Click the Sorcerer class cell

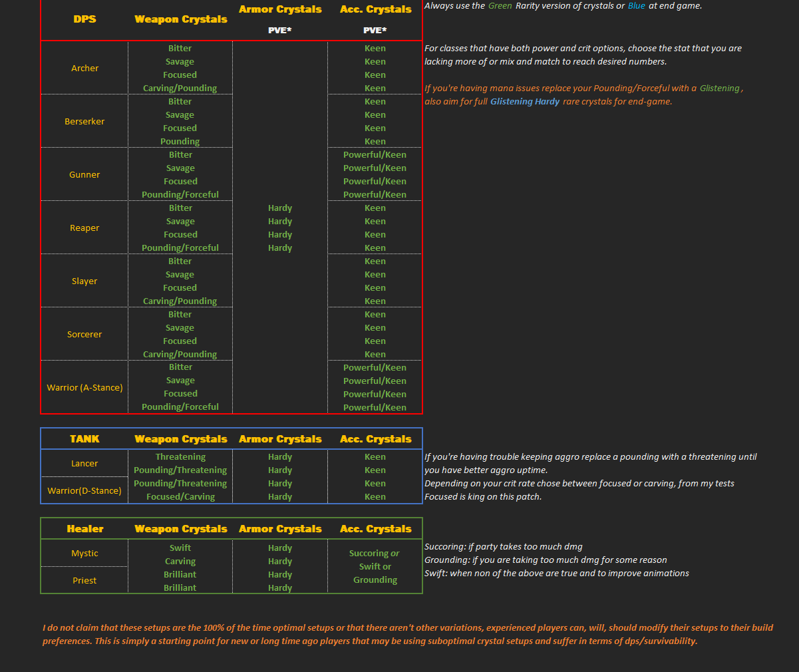click(x=84, y=334)
